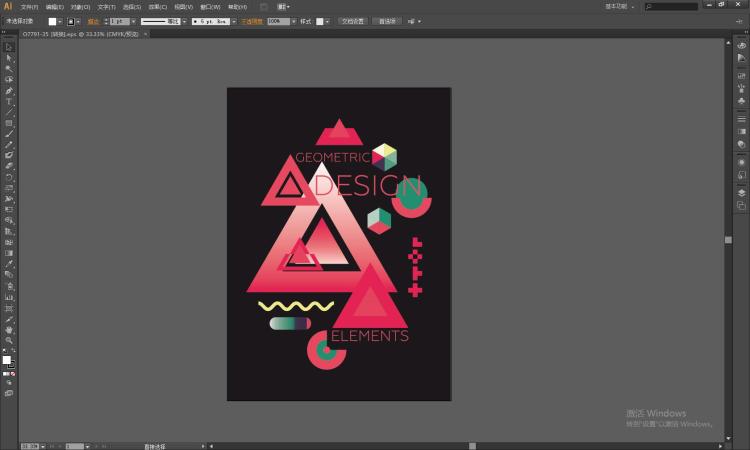750x450 pixels.
Task: Activate the Stroke box in toolbar
Action: [x=11, y=364]
